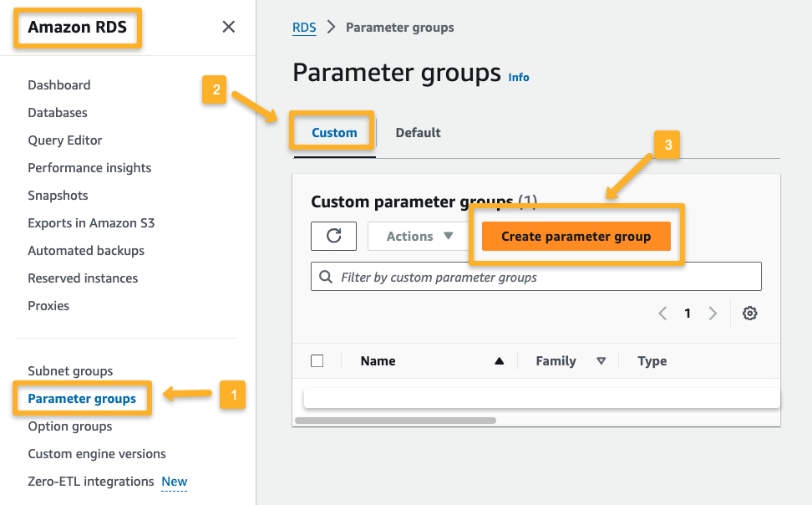
Task: Click the Filter by custom parameter groups field
Action: click(536, 277)
